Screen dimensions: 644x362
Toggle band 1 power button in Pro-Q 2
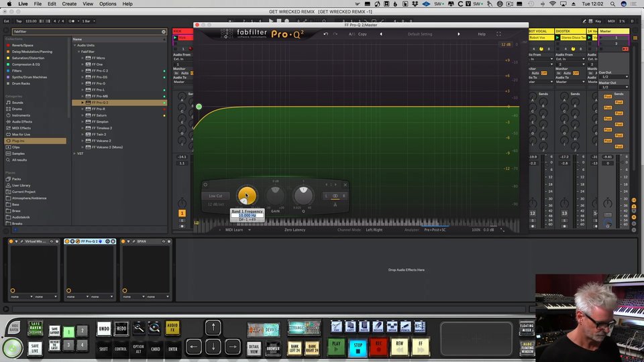tap(205, 185)
